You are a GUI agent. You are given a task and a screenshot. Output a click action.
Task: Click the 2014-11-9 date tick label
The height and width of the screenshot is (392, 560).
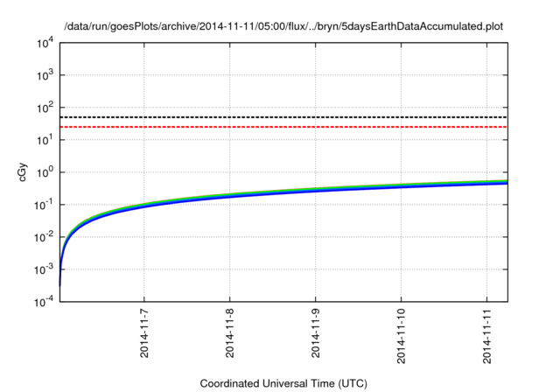click(315, 333)
